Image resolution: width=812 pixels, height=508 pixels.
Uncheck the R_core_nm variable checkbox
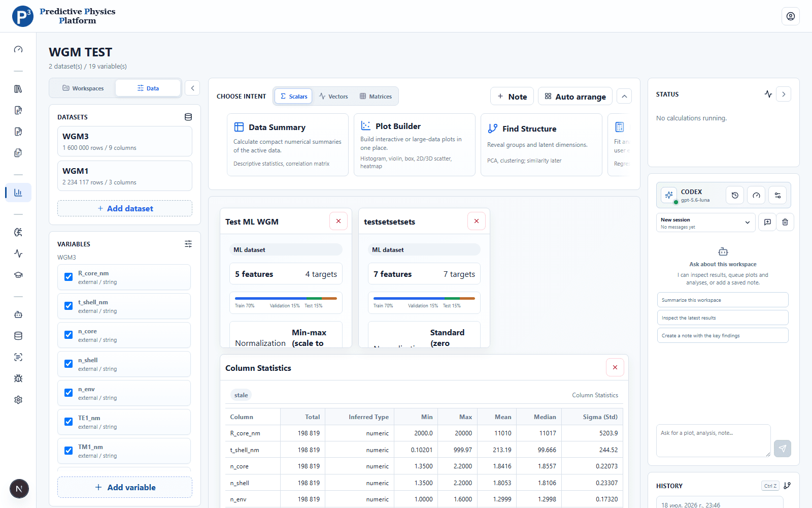coord(69,277)
